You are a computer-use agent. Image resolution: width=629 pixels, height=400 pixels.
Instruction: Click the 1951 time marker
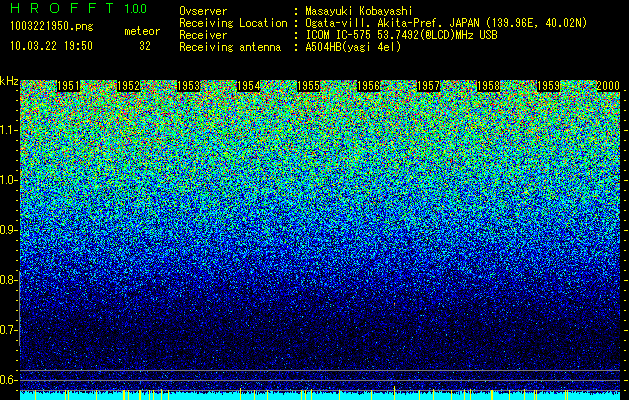click(x=68, y=86)
